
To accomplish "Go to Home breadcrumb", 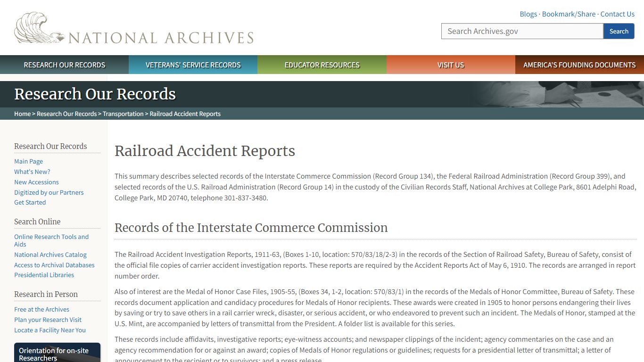I will (22, 114).
